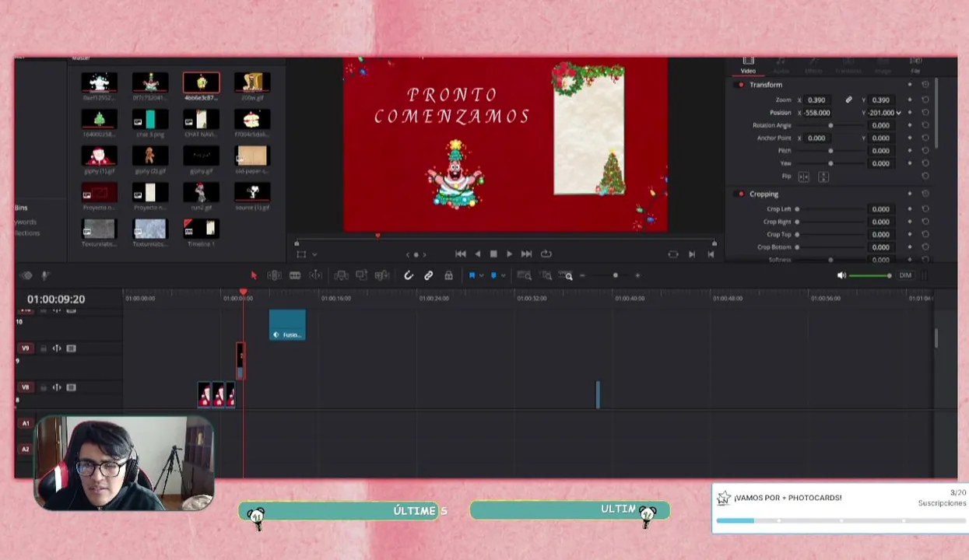Reset the entire Transform section

pyautogui.click(x=925, y=85)
